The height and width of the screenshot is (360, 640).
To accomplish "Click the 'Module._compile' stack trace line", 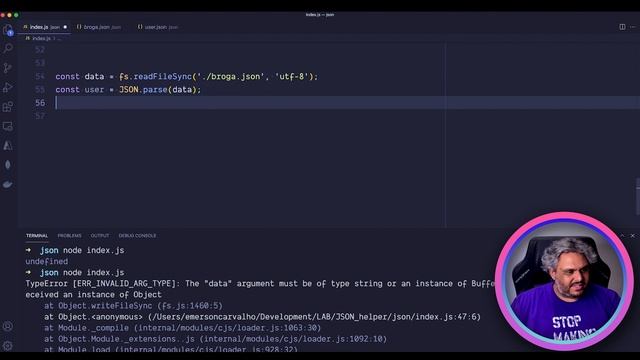I will [182, 328].
